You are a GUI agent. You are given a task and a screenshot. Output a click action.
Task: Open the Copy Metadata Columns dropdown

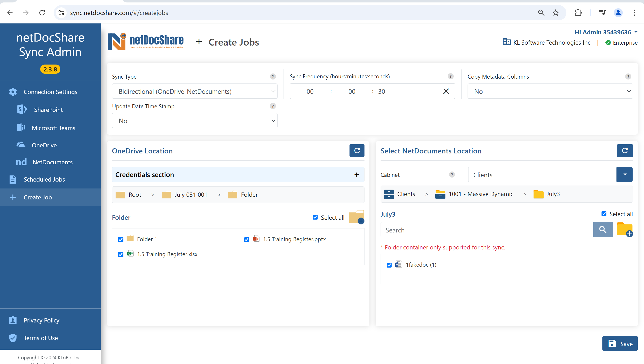550,91
